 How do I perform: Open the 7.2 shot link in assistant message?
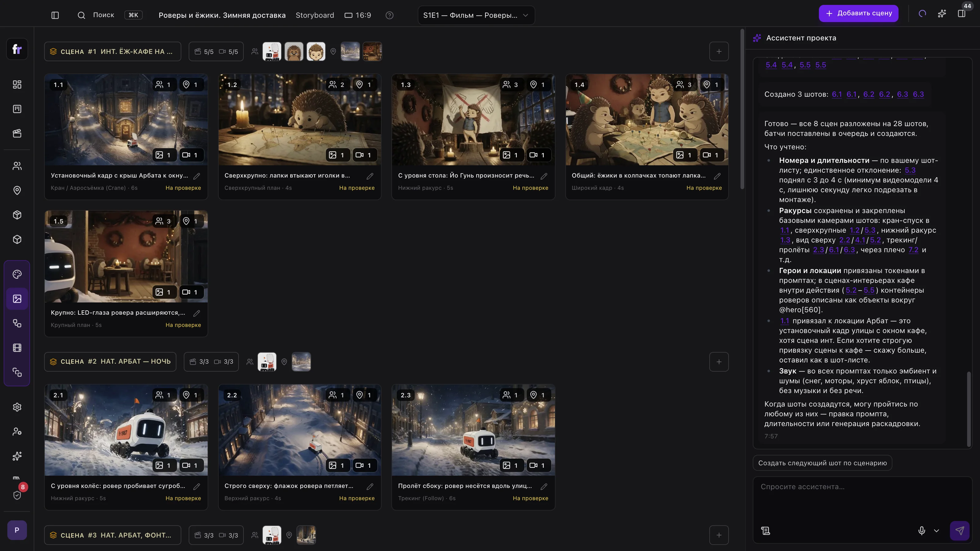[913, 250]
